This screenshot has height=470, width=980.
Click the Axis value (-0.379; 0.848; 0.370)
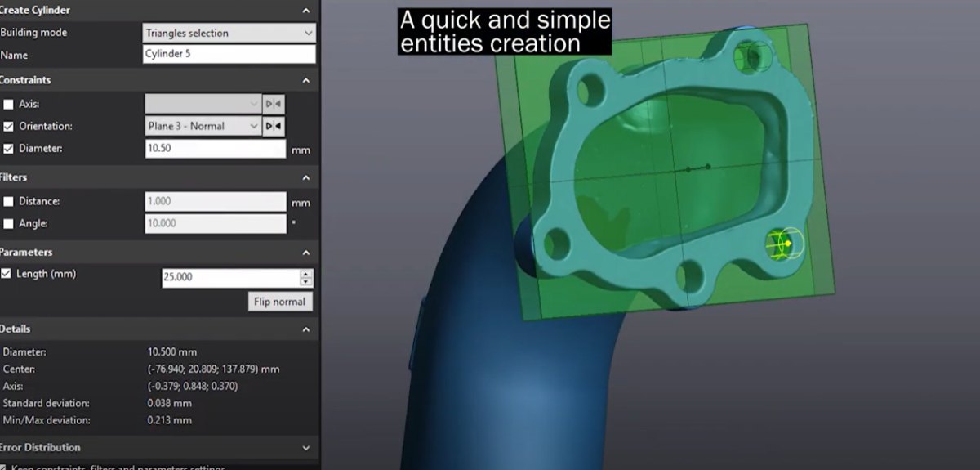(193, 386)
